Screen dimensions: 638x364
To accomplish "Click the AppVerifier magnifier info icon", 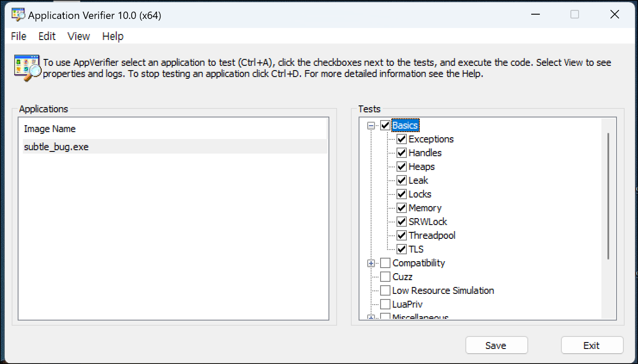I will [28, 68].
